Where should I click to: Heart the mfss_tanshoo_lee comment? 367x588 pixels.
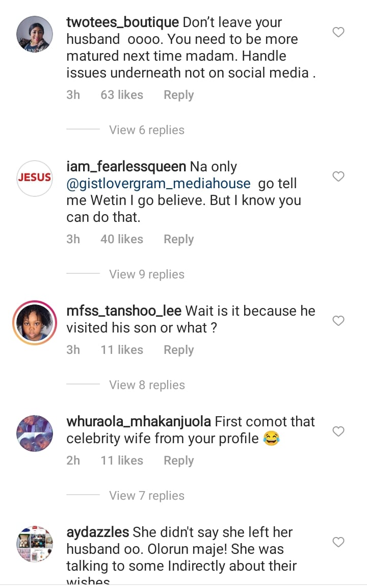tap(338, 321)
